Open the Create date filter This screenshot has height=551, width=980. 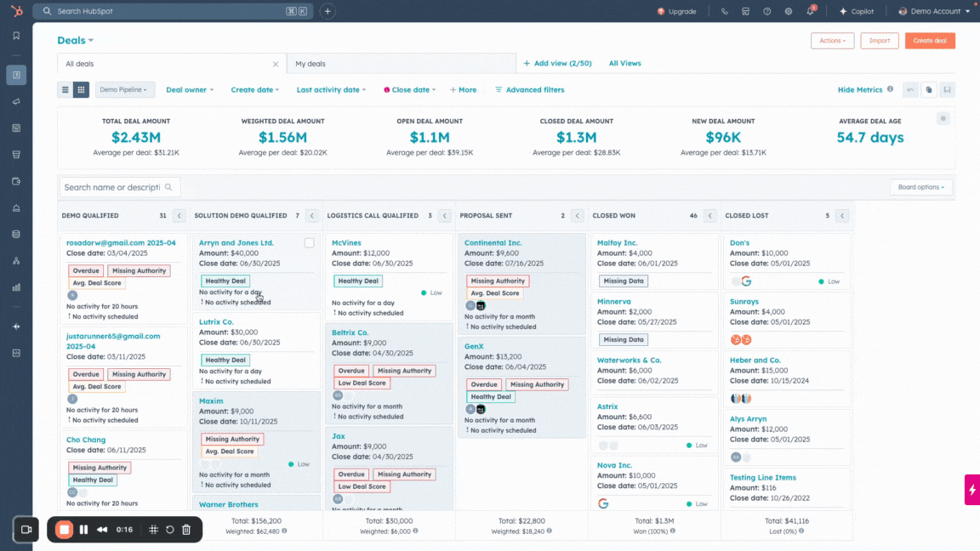tap(255, 90)
